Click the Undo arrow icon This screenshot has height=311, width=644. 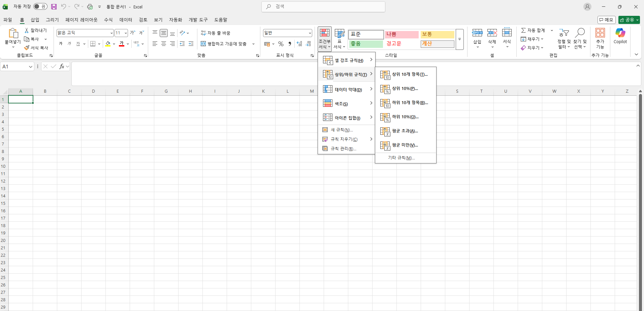tap(63, 6)
